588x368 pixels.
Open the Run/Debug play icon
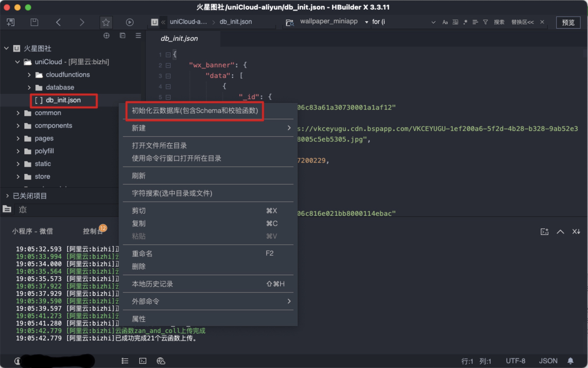tap(130, 22)
